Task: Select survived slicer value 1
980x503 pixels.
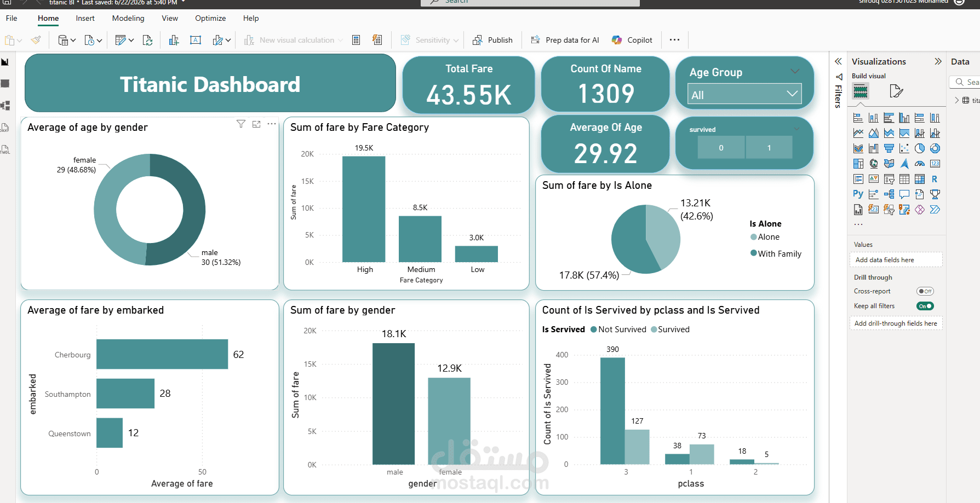Action: pyautogui.click(x=769, y=148)
